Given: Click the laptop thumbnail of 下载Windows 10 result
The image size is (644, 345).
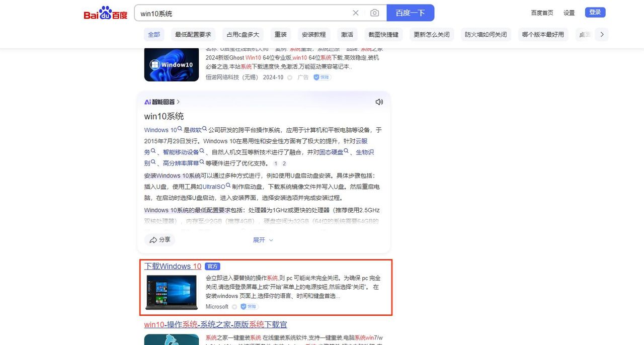Looking at the screenshot, I should [x=172, y=292].
